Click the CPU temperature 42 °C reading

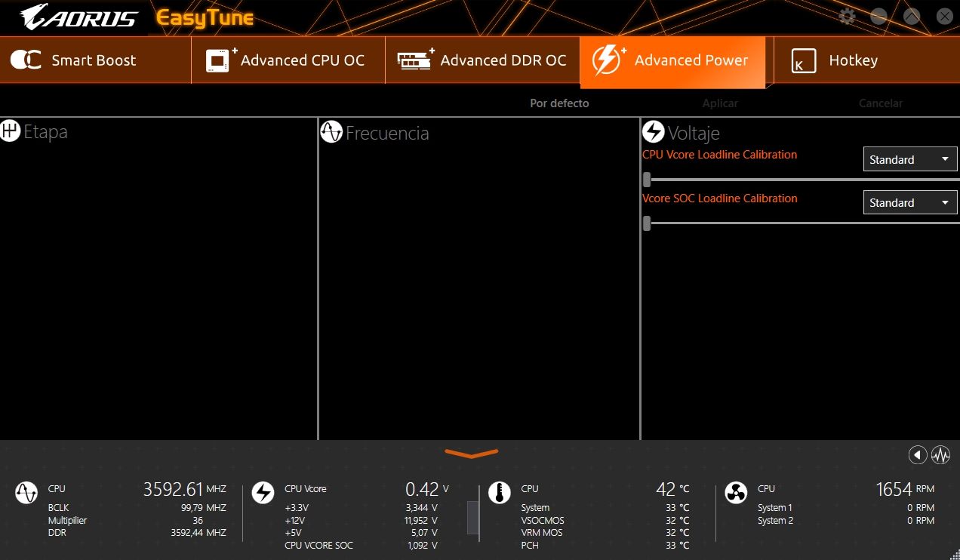click(672, 489)
